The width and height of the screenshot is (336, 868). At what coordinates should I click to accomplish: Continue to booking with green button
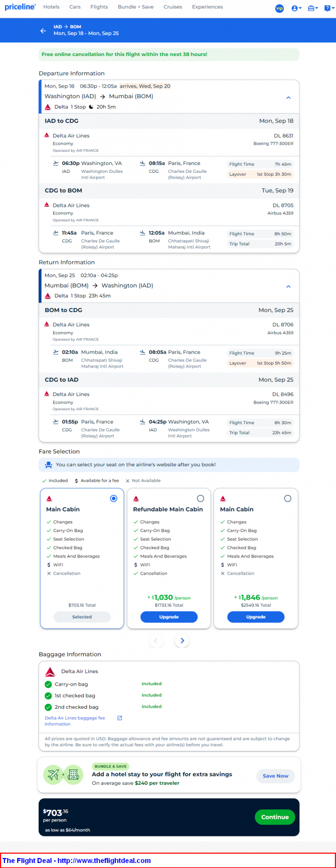[x=275, y=817]
